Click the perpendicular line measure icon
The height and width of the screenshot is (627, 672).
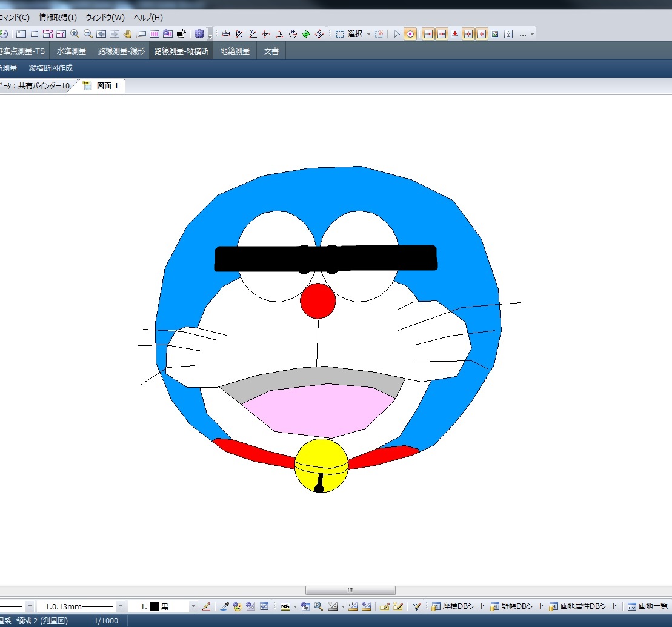(x=279, y=34)
